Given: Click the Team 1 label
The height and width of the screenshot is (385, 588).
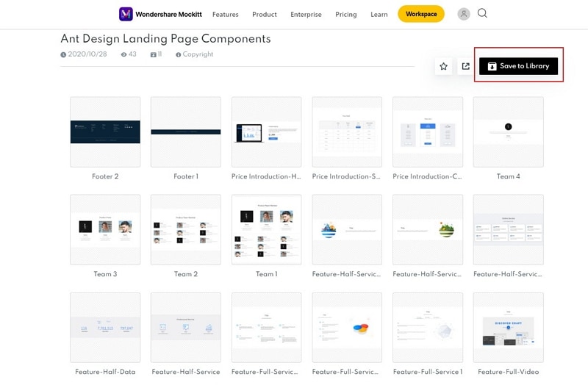Looking at the screenshot, I should tap(267, 274).
